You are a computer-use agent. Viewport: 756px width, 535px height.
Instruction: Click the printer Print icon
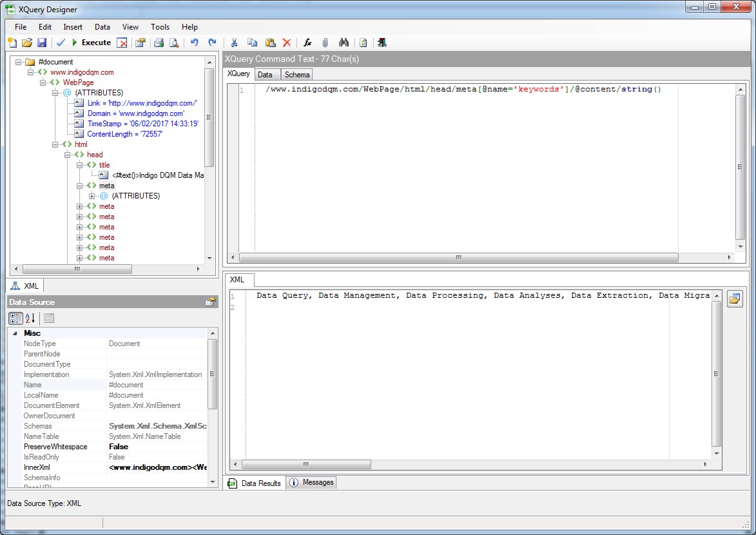coord(158,43)
